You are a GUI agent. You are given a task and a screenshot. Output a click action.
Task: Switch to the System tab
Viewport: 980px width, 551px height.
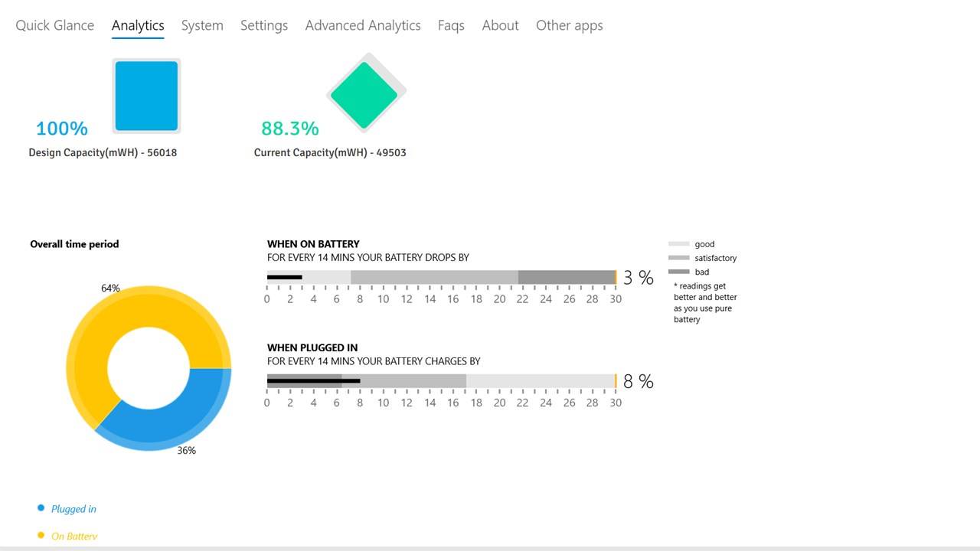pos(202,25)
